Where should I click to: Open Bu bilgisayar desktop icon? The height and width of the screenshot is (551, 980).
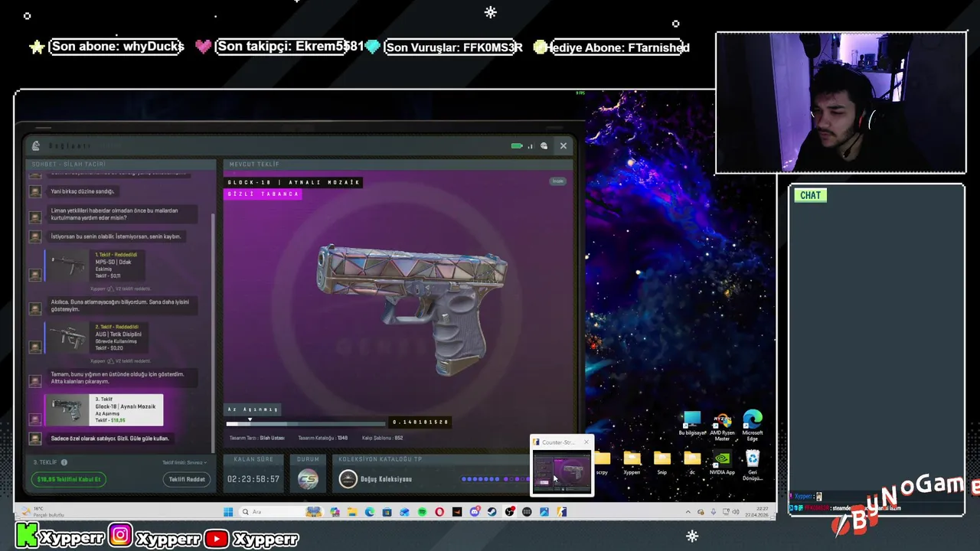click(691, 424)
